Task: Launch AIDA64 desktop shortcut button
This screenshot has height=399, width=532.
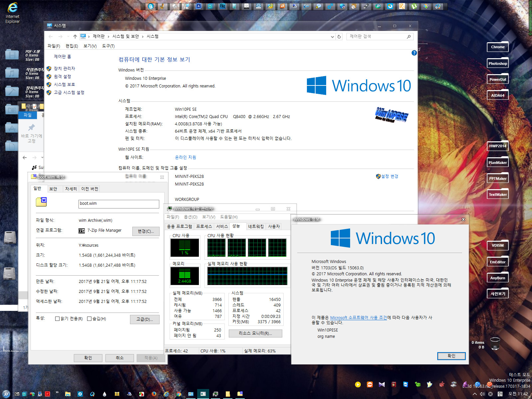Action: click(x=498, y=95)
